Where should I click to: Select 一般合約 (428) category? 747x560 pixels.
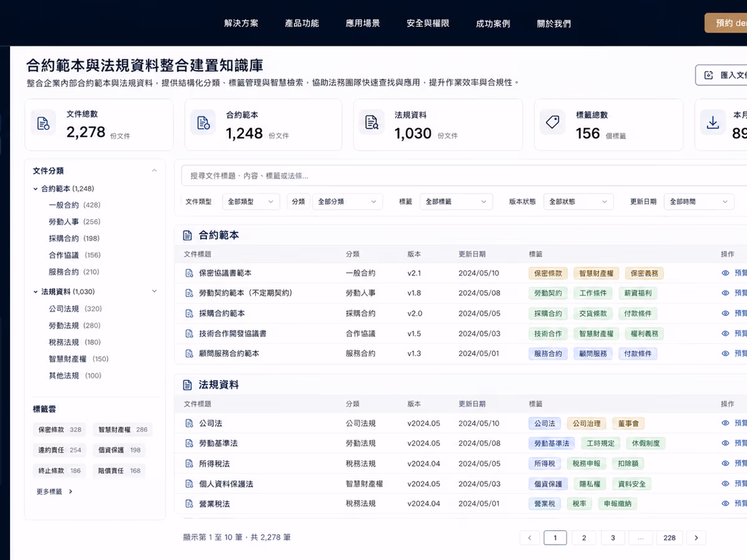tap(75, 205)
